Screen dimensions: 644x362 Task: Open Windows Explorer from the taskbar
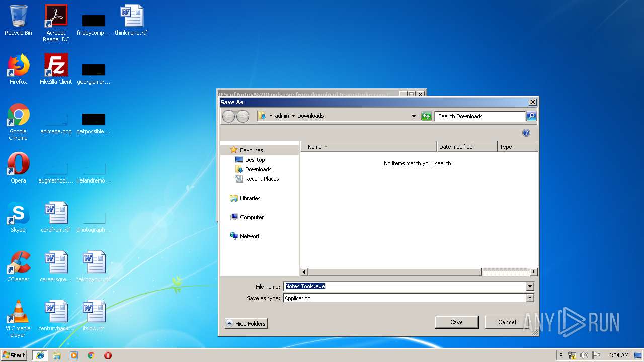click(57, 355)
